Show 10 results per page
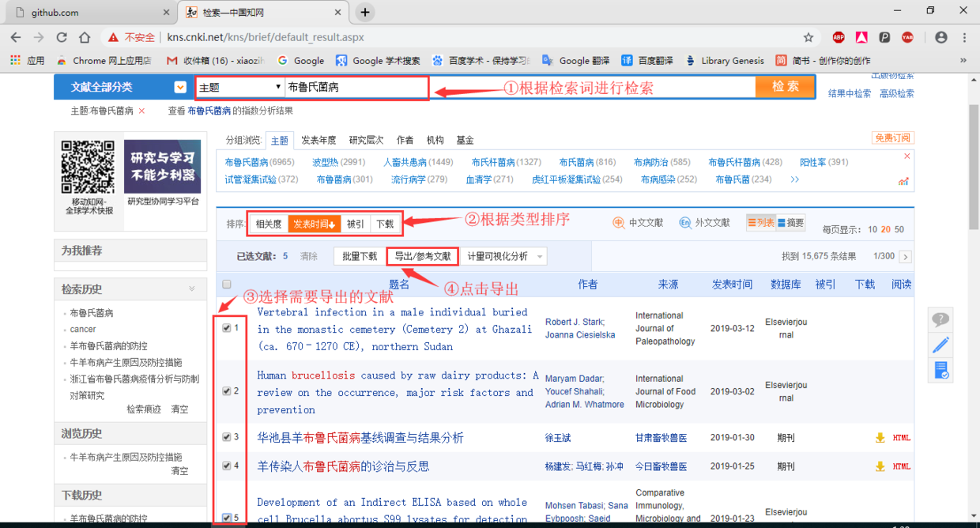The width and height of the screenshot is (980, 528). tap(873, 229)
